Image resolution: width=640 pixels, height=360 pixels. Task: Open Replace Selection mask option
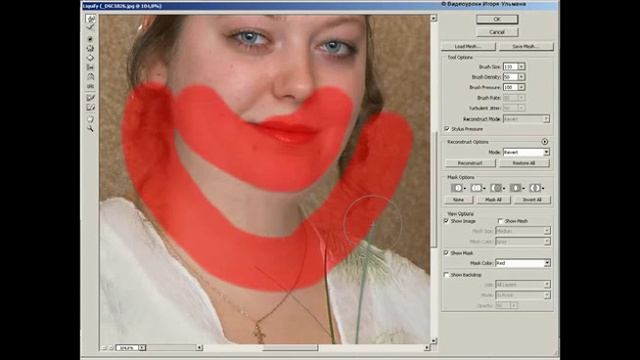(458, 188)
